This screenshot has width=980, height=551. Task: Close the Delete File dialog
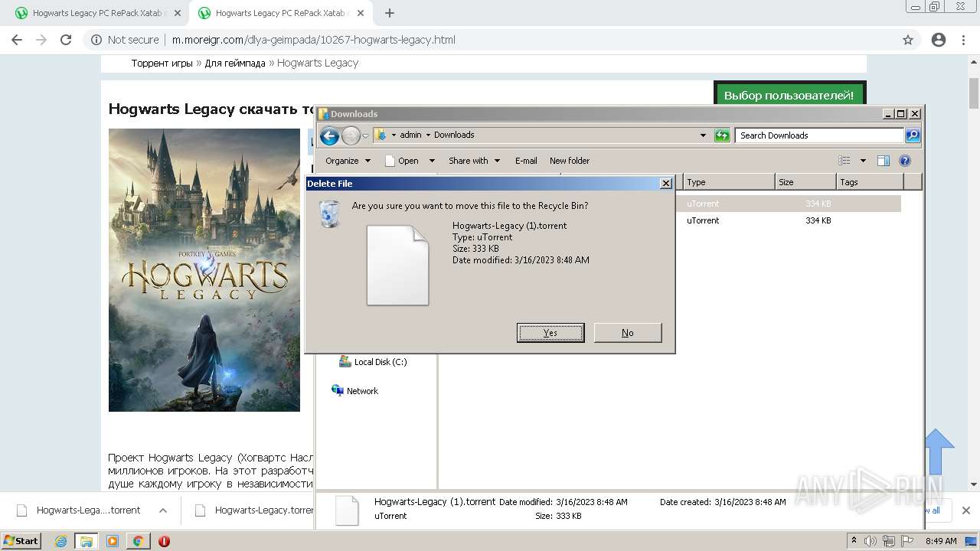pyautogui.click(x=666, y=183)
